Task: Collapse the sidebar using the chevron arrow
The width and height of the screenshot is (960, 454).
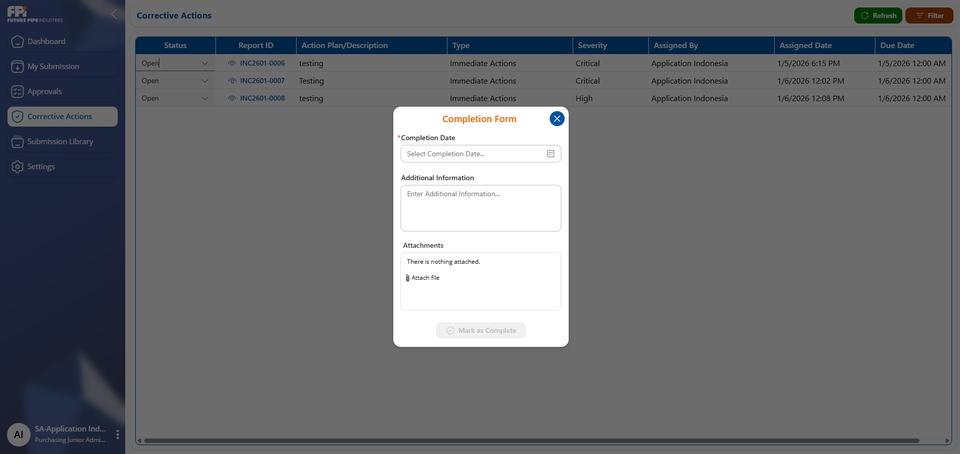Action: tap(114, 14)
